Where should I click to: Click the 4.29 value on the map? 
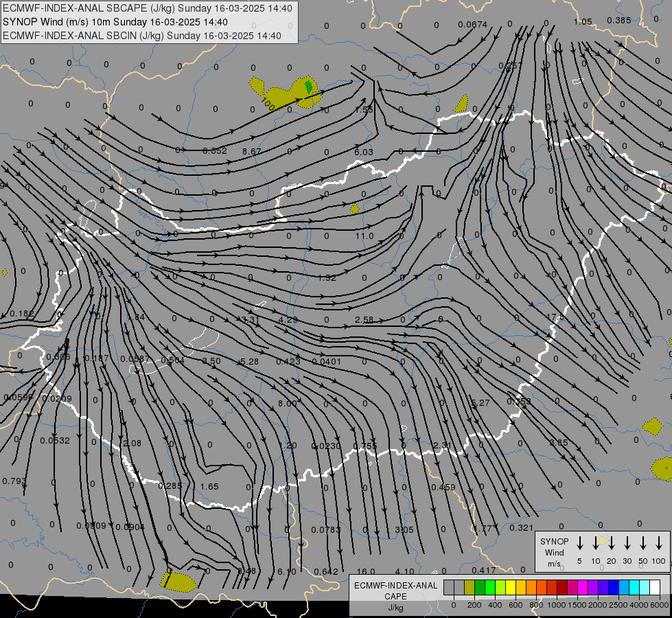tap(288, 319)
